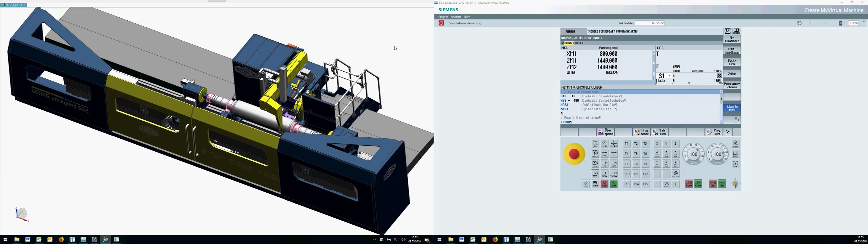Click the T1 key
This screenshot has height=244, width=868.
coord(626,143)
